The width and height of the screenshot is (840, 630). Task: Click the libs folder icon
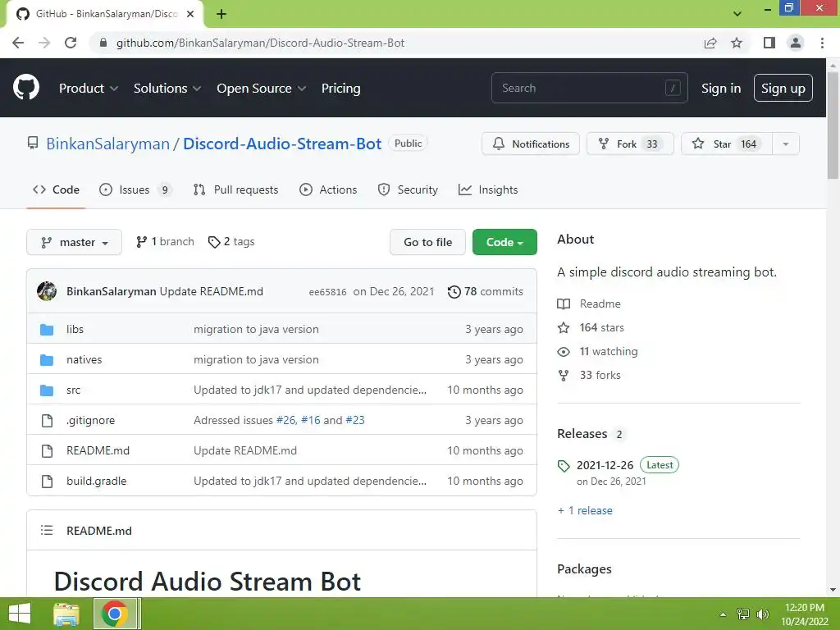[x=47, y=330]
